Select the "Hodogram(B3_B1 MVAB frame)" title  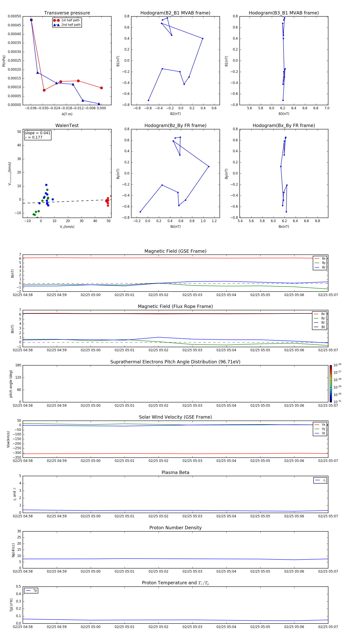point(284,13)
